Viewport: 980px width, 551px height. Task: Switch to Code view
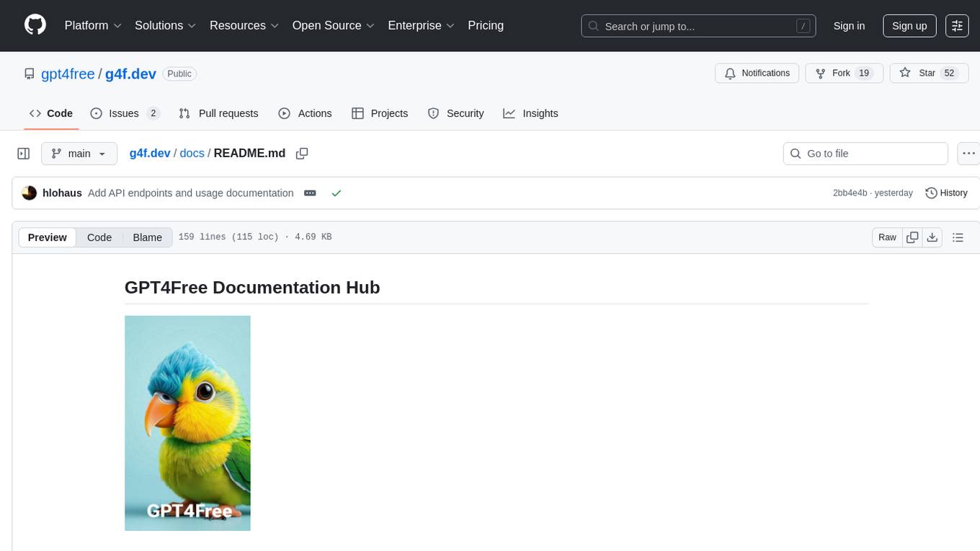tap(99, 237)
